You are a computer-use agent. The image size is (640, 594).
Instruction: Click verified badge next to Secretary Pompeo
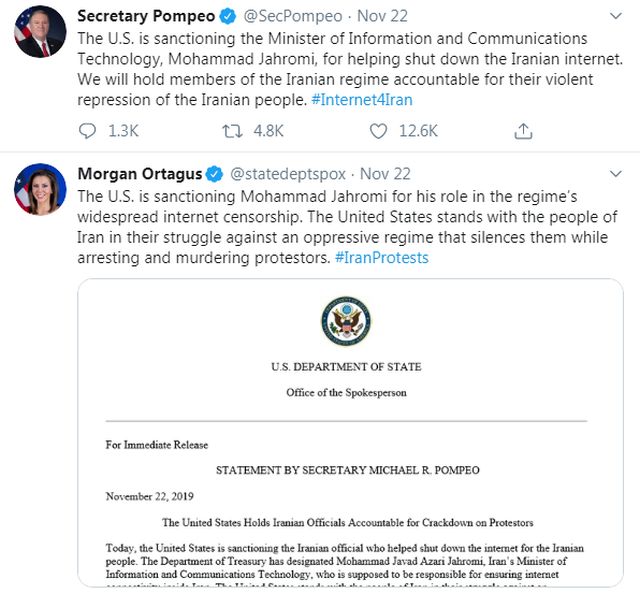pos(227,16)
